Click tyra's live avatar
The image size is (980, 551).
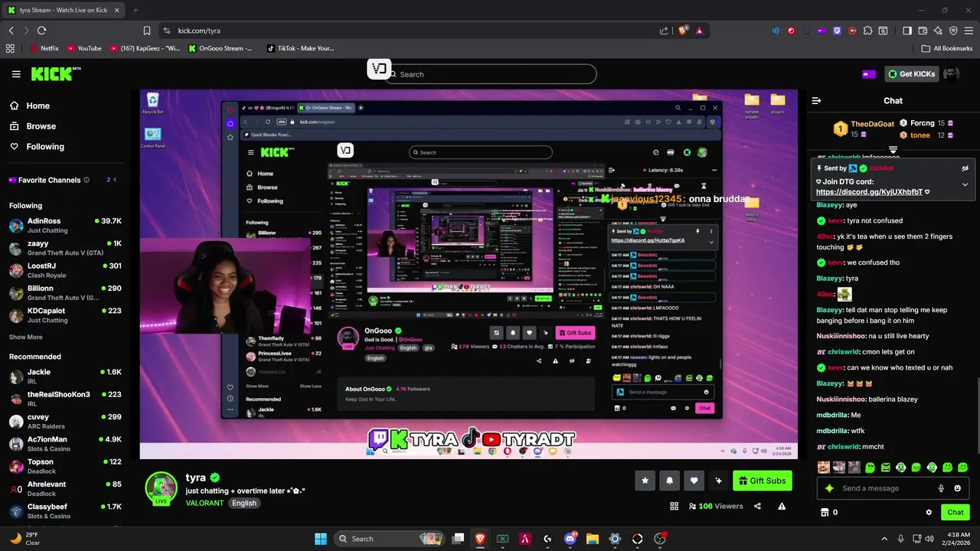pyautogui.click(x=161, y=489)
